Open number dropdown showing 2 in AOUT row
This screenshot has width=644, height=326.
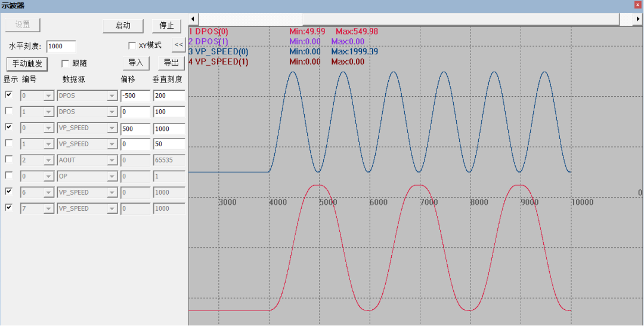coord(49,160)
